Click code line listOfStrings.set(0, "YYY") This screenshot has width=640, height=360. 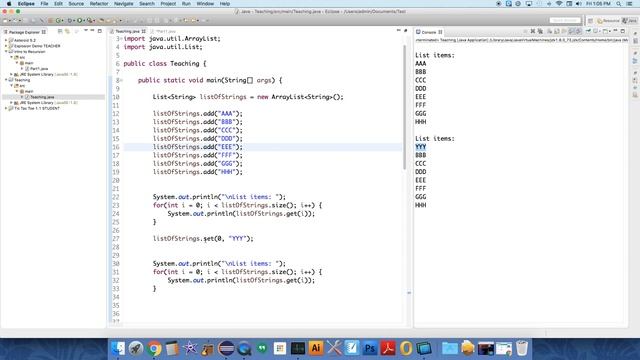coord(203,239)
